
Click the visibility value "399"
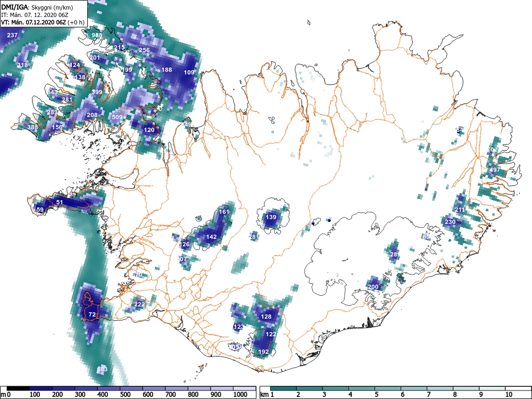tap(97, 92)
